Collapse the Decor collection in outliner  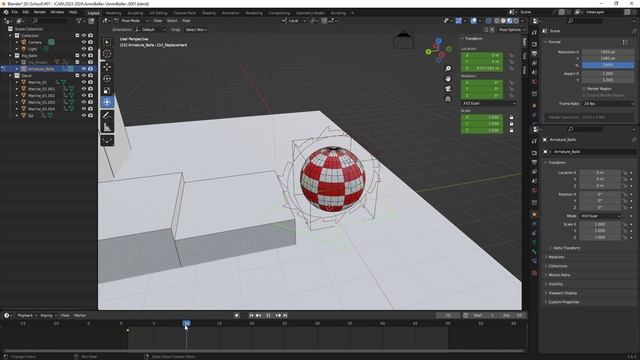click(11, 76)
